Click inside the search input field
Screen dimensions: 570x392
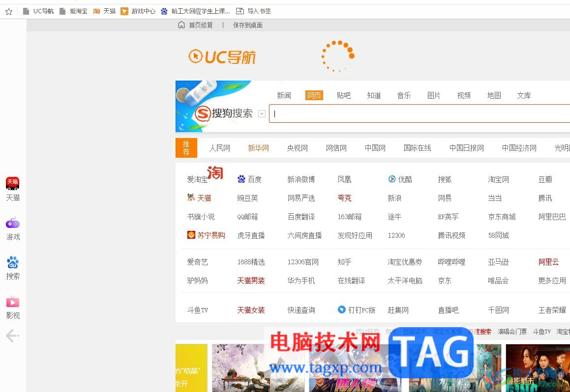[420, 113]
